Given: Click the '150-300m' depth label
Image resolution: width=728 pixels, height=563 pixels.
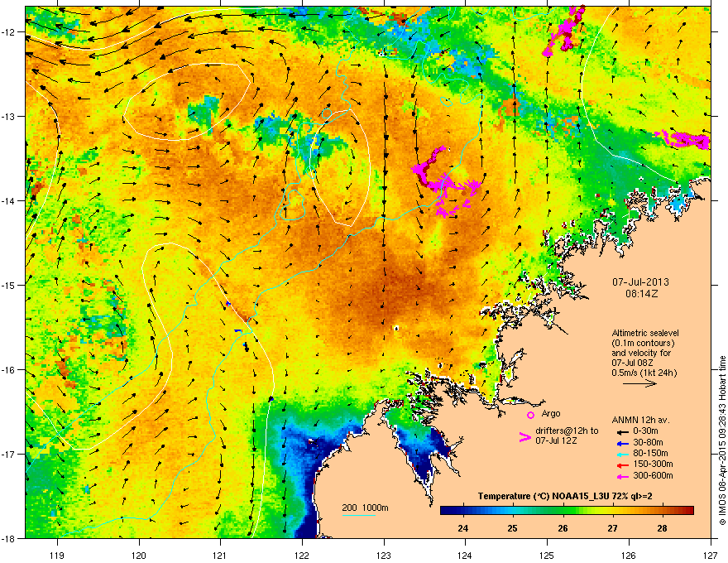Looking at the screenshot, I should tap(653, 464).
